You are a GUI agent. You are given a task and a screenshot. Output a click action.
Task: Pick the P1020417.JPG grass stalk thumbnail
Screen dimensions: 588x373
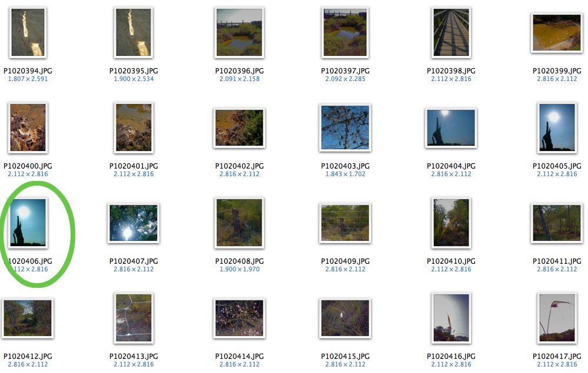[557, 318]
